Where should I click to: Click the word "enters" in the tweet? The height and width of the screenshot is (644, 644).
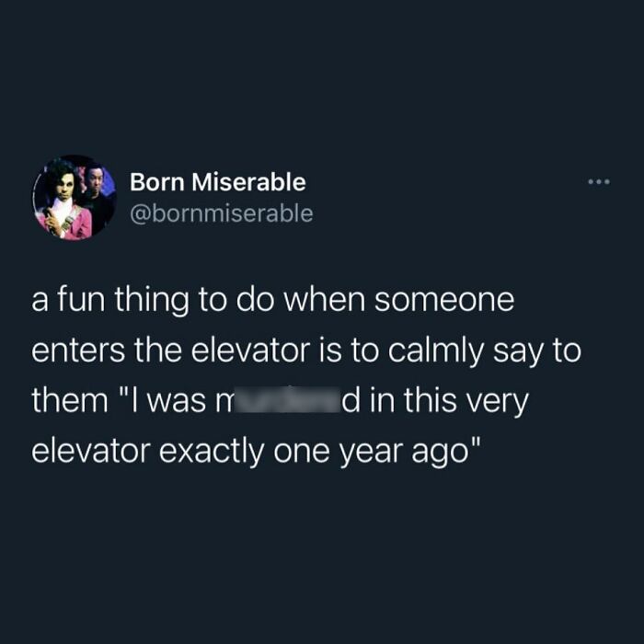point(78,351)
